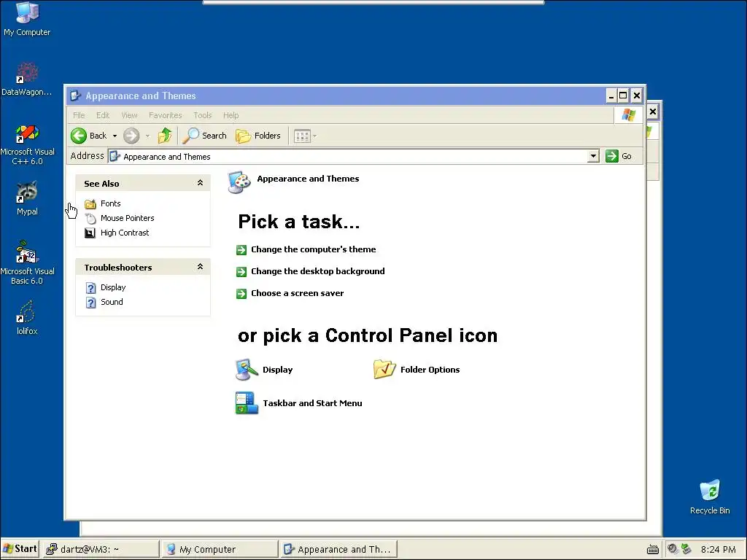This screenshot has width=747, height=560.
Task: Select the Recycle Bin desktop icon
Action: 710,497
